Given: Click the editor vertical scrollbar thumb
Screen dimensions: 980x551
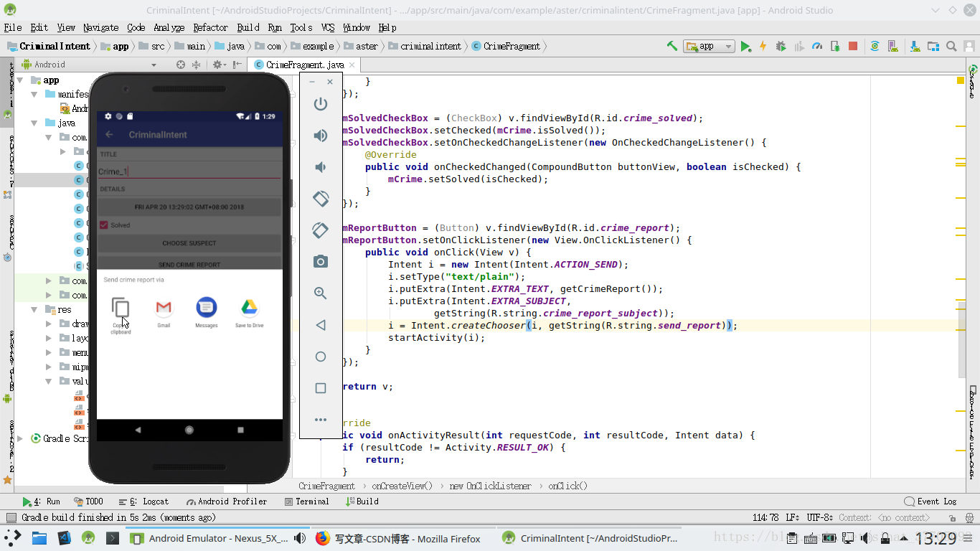Looking at the screenshot, I should [x=962, y=339].
